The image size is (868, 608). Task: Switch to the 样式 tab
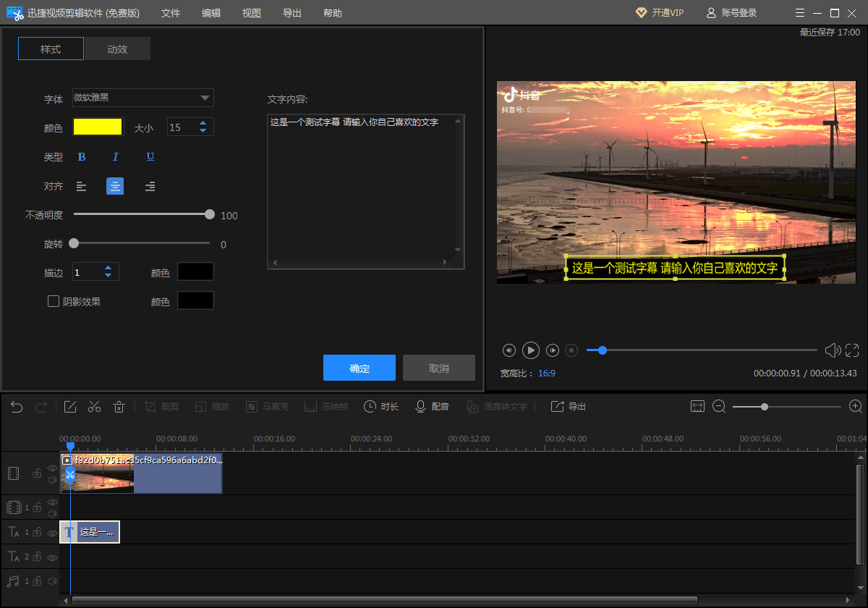[51, 48]
